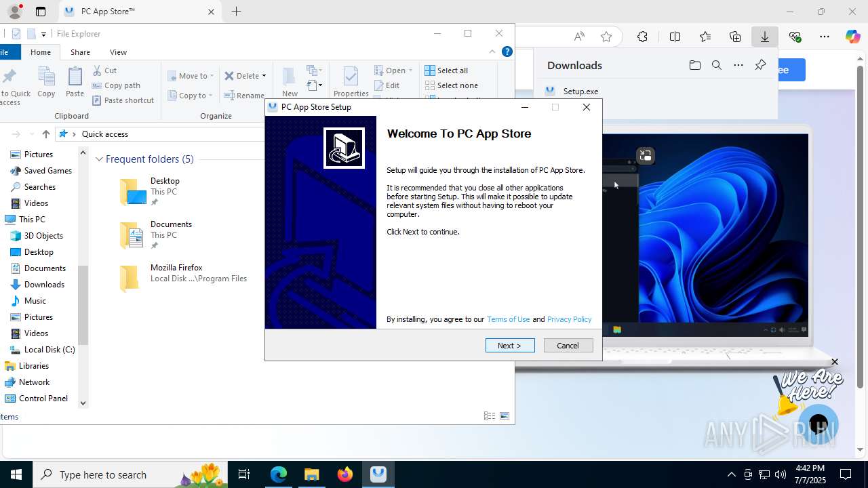Open Edge Settings and more menu
The height and width of the screenshot is (488, 868).
[825, 37]
